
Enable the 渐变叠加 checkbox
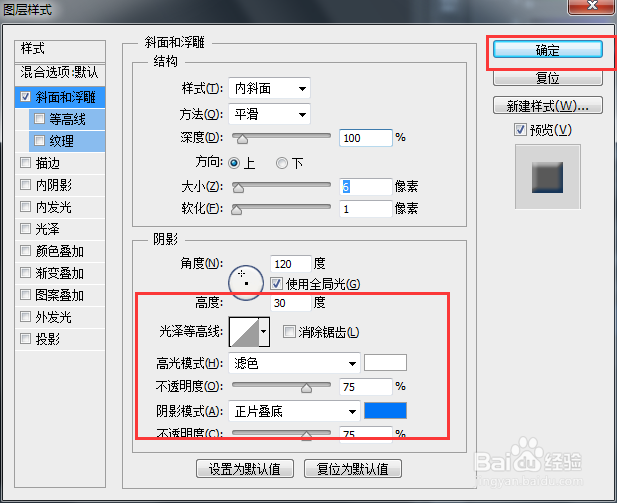click(26, 273)
